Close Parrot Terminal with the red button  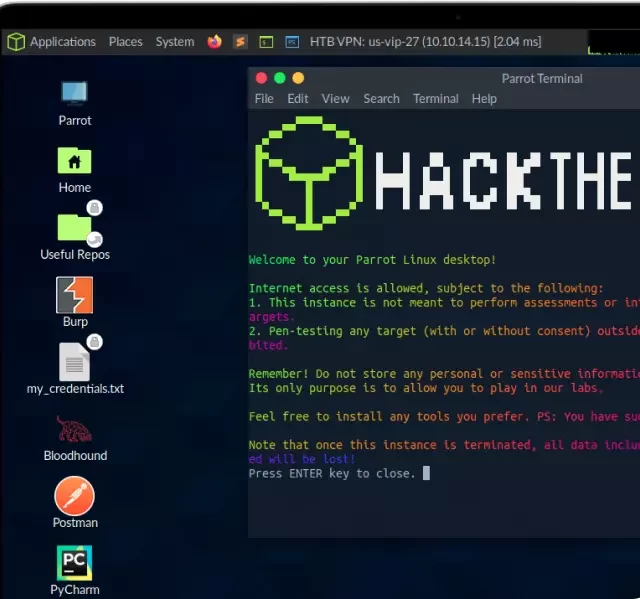(261, 78)
